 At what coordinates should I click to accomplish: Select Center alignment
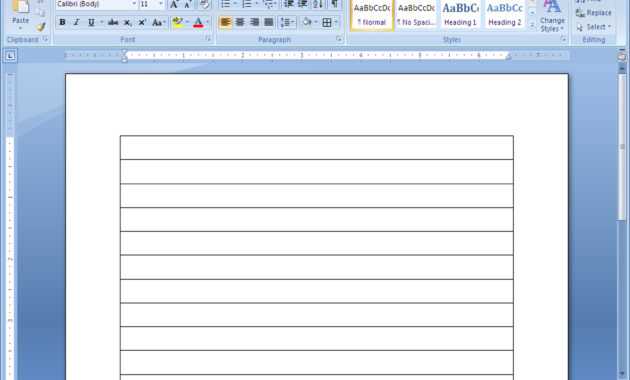coord(240,22)
